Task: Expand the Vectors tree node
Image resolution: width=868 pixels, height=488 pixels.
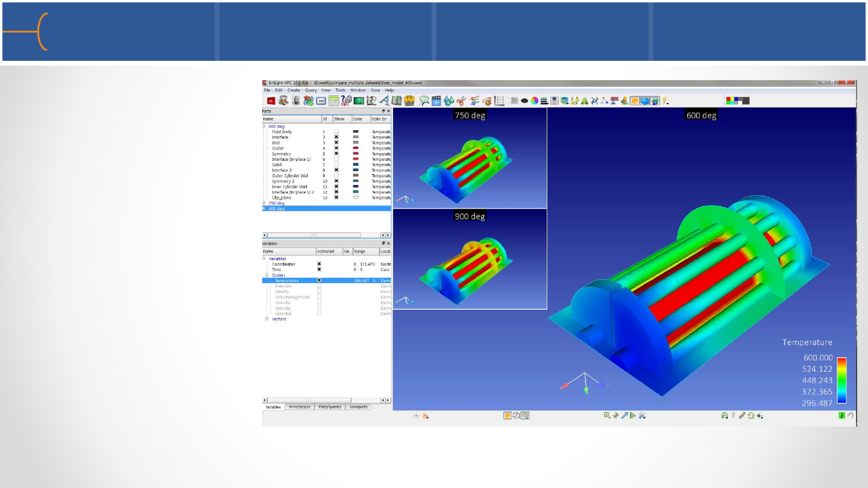Action: (267, 319)
